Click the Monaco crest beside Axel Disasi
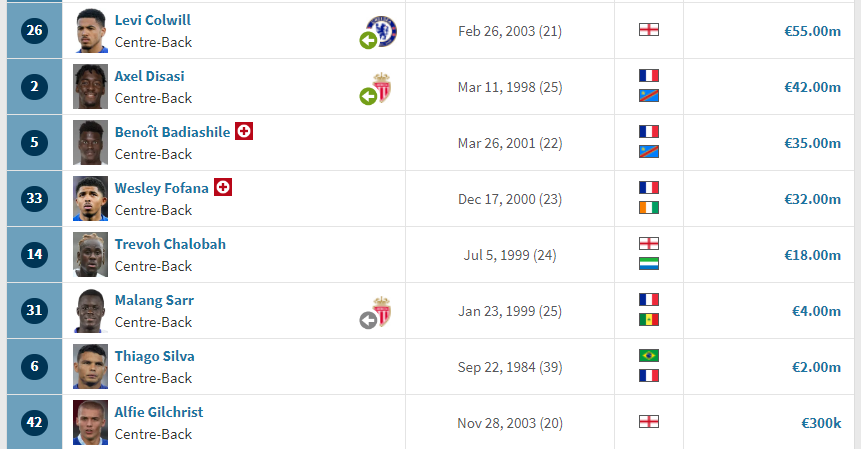Image resolution: width=861 pixels, height=449 pixels. tap(382, 87)
